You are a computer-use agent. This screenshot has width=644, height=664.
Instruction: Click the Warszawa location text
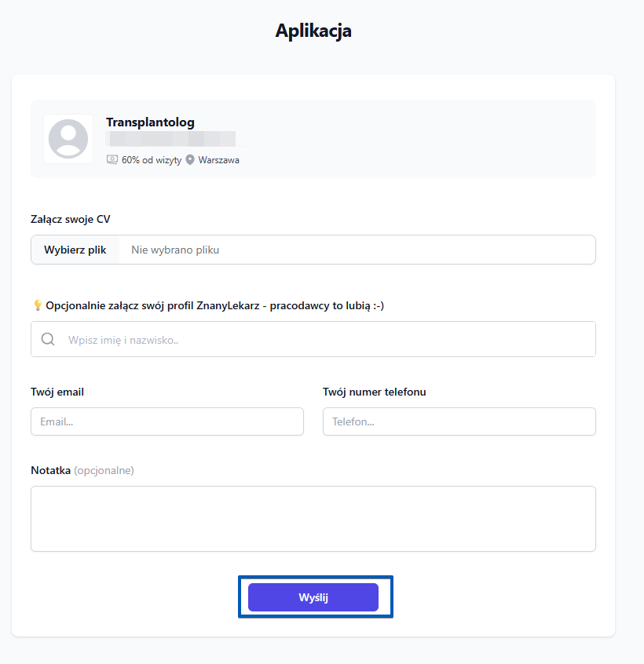tap(218, 159)
